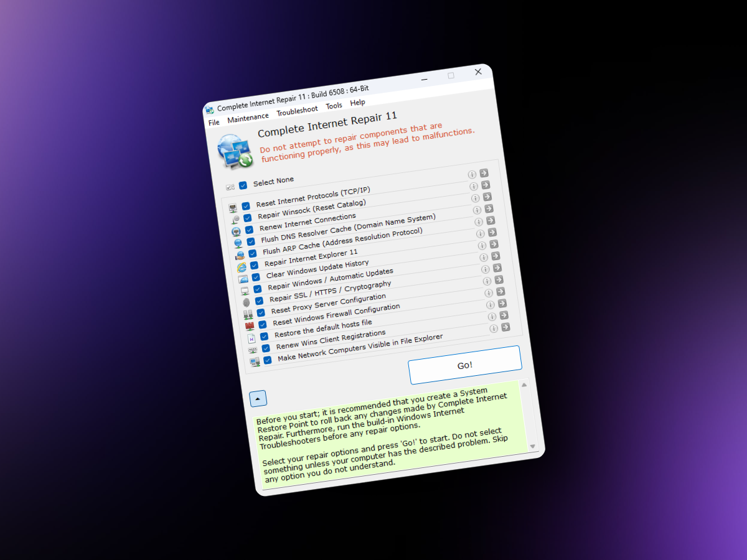The height and width of the screenshot is (560, 747).
Task: Run Reset Windows Firewall Configuration arrow
Action: [501, 291]
